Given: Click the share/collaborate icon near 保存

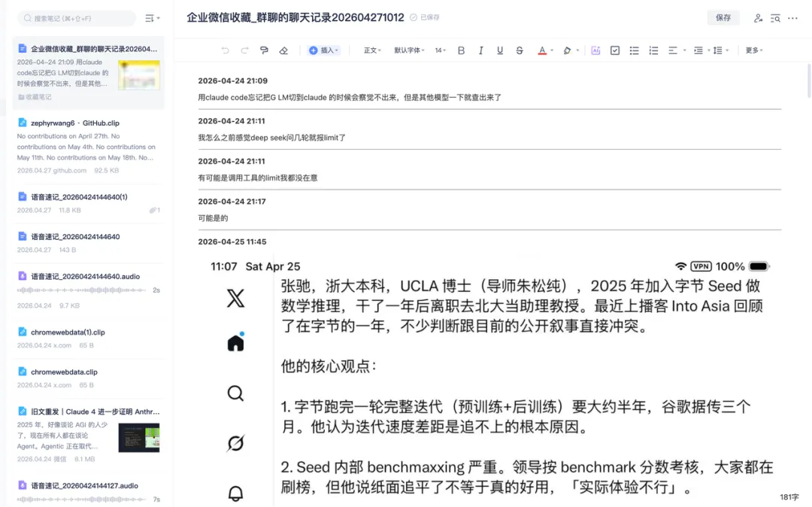Looking at the screenshot, I should [758, 18].
